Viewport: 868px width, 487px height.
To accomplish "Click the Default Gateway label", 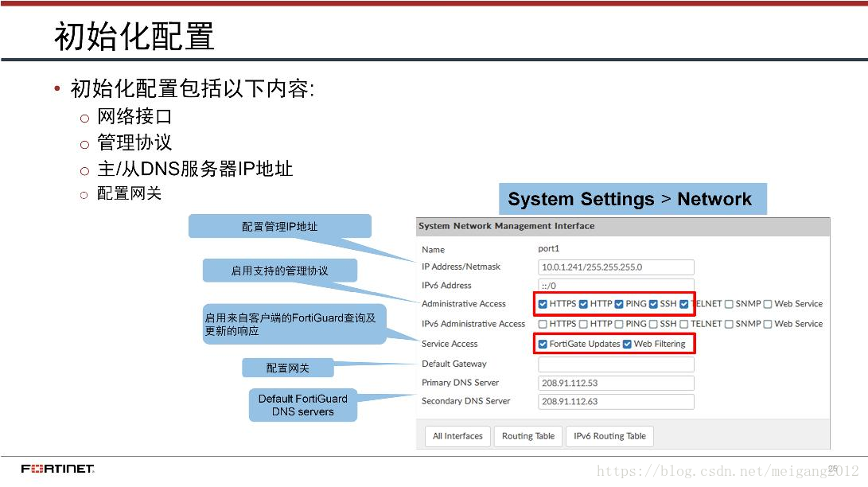I will pos(454,364).
